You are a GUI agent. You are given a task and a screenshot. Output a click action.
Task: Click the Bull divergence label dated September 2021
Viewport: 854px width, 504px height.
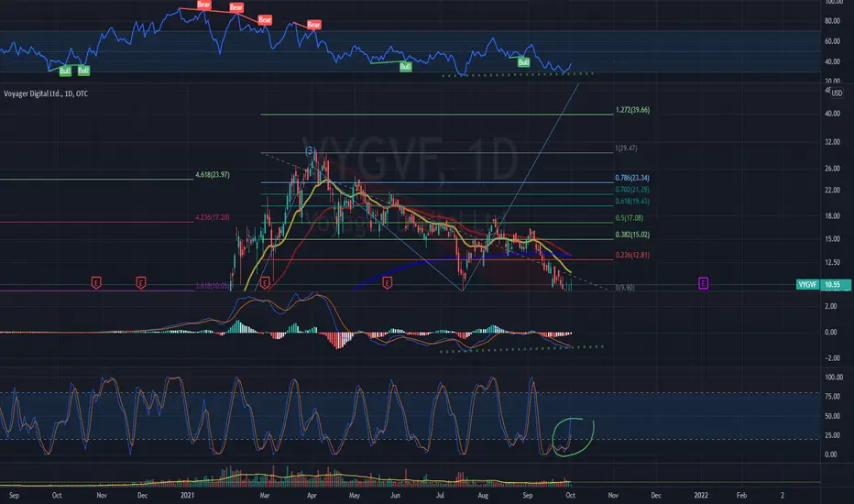(x=524, y=62)
